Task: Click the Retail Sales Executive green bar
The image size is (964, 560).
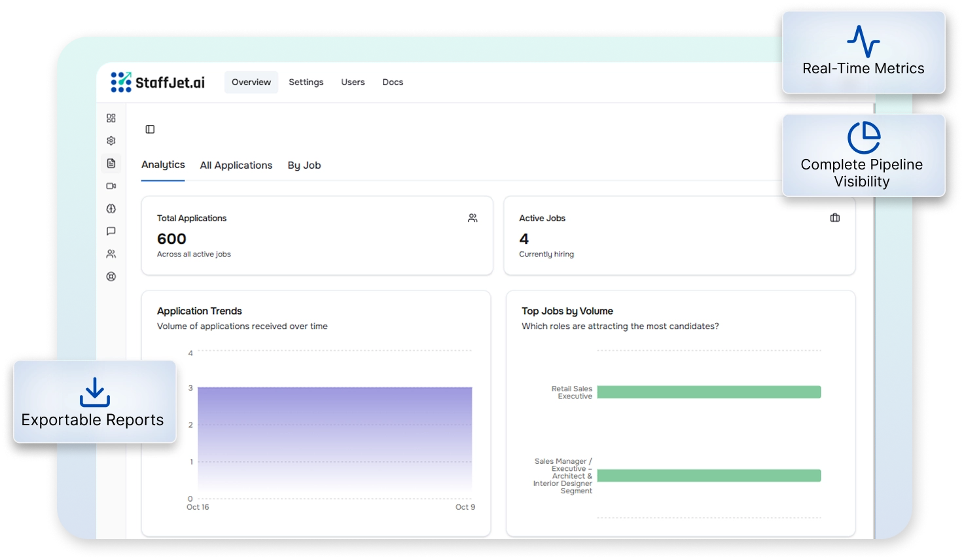Action: point(709,392)
